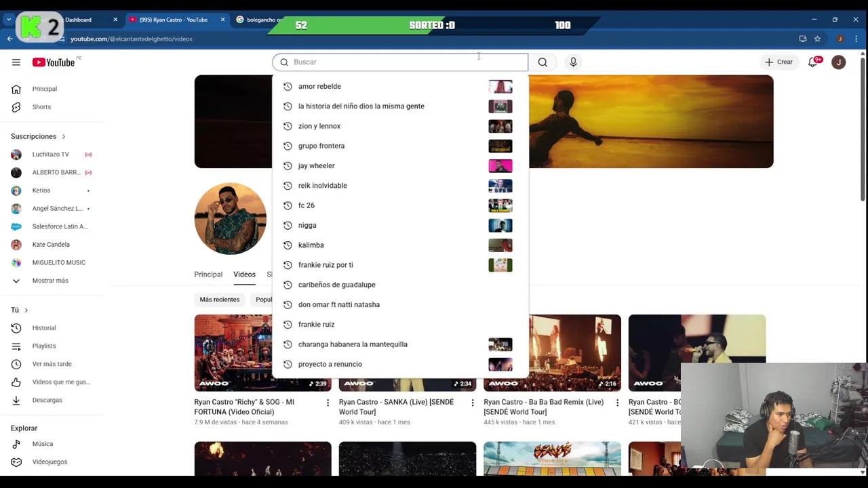Screen dimensions: 868x488
Task: Select 'la historia del niño dios' suggestion
Action: (x=400, y=106)
